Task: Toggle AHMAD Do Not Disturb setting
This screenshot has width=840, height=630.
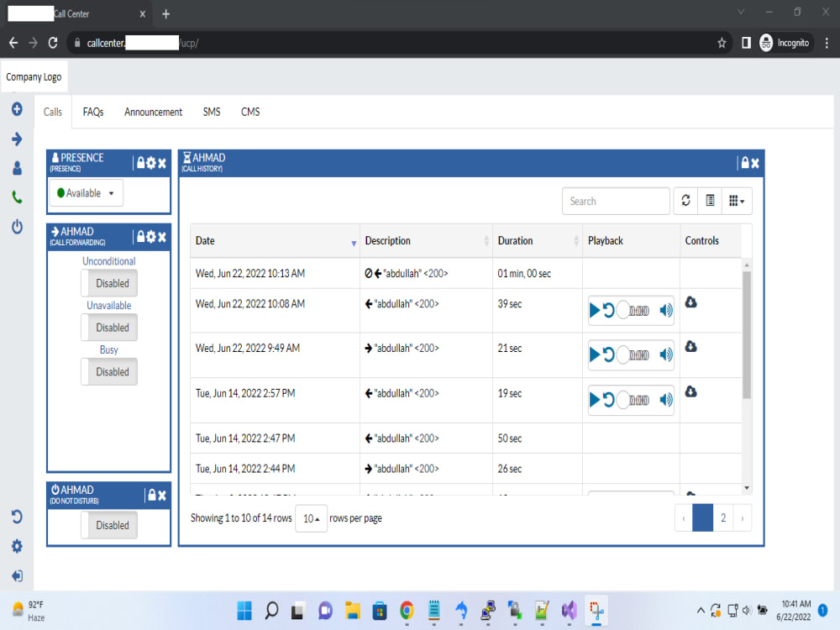Action: tap(109, 525)
